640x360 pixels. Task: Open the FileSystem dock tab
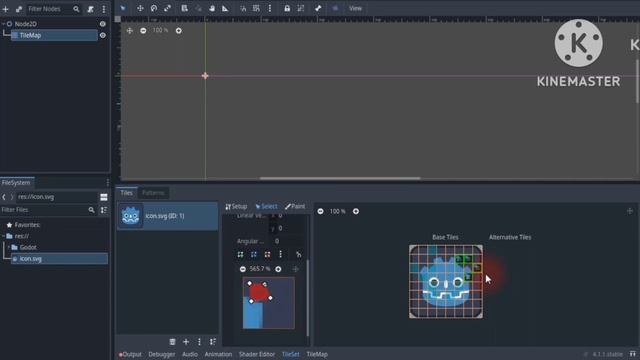tap(16, 182)
